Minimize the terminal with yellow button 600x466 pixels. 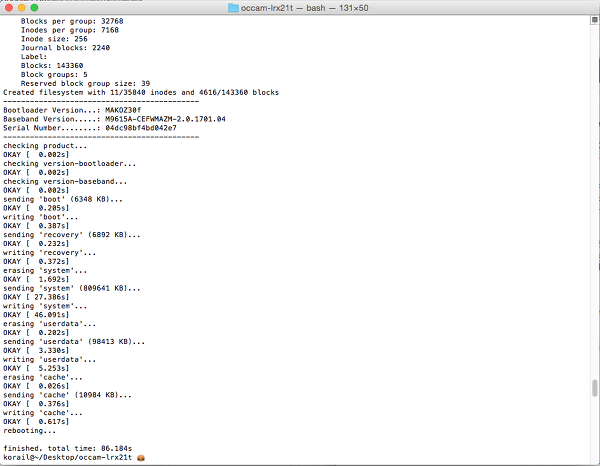click(x=22, y=8)
